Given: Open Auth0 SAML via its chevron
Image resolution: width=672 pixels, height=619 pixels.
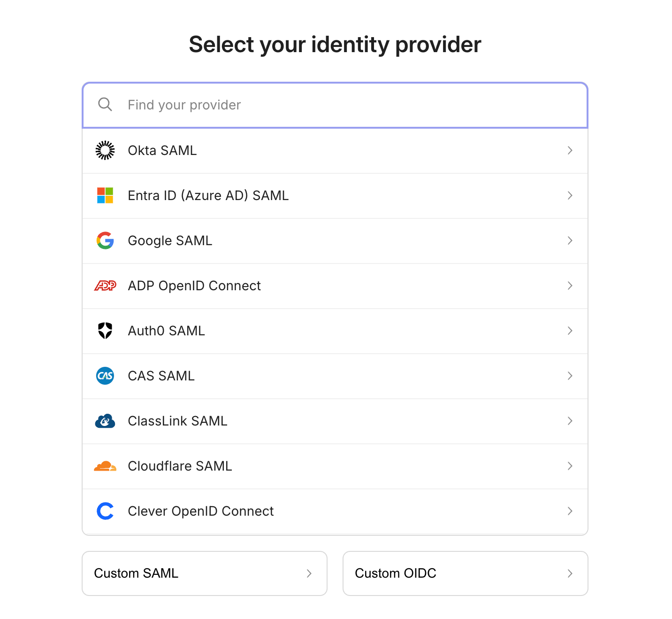Looking at the screenshot, I should click(x=570, y=331).
